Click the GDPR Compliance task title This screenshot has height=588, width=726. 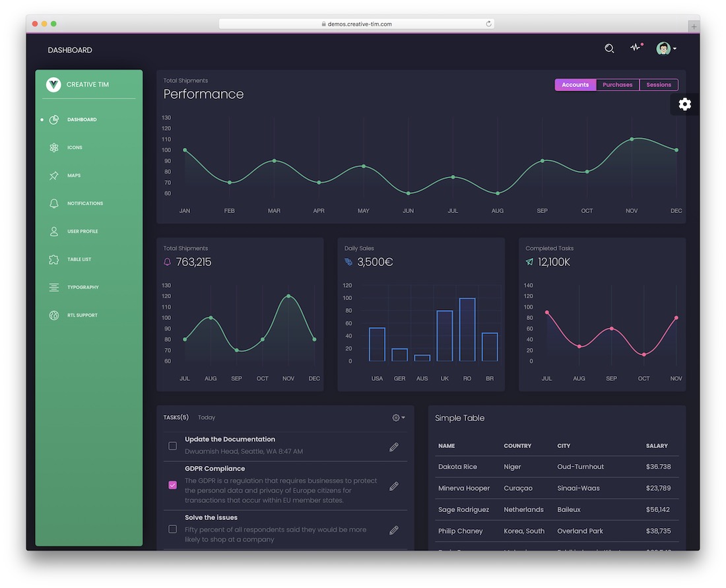(x=215, y=469)
